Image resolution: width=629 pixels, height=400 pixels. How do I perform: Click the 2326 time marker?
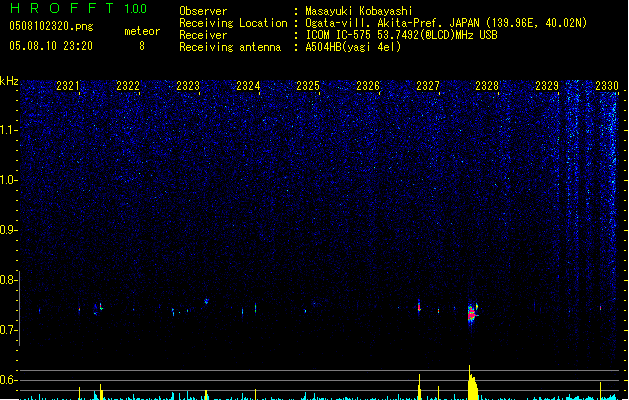click(x=368, y=86)
